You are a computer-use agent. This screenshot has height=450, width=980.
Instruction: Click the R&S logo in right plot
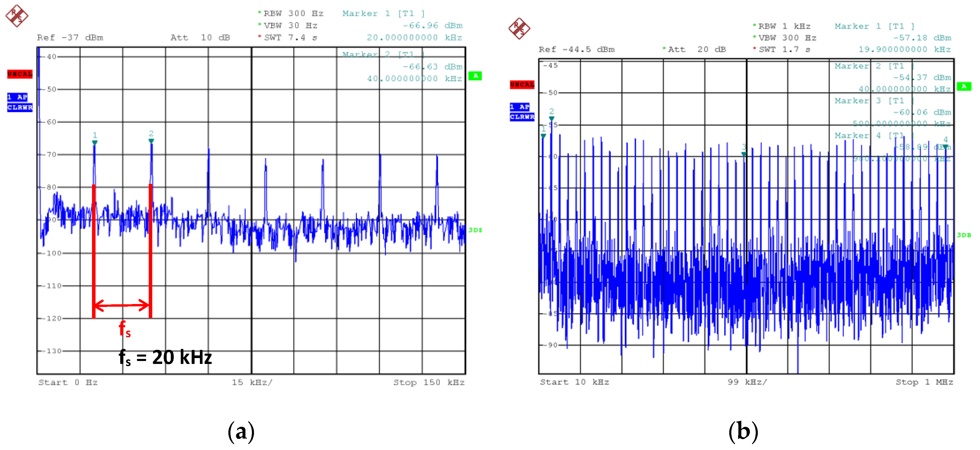pos(519,28)
